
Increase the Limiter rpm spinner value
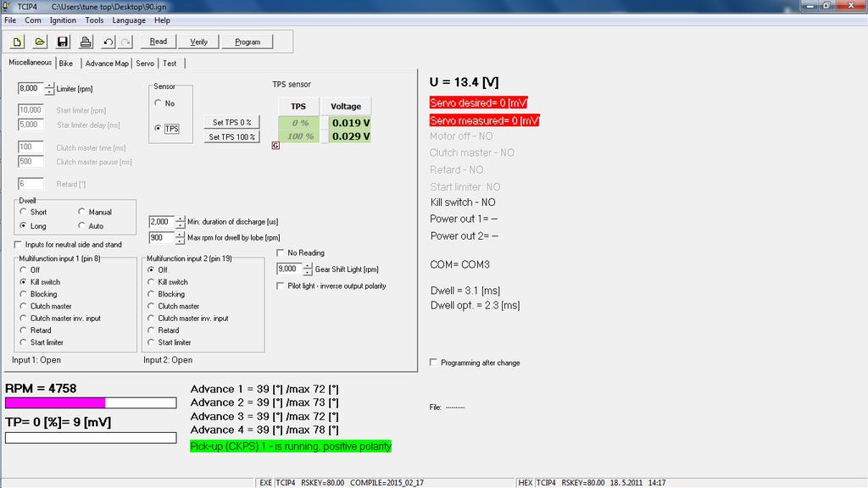click(x=49, y=85)
